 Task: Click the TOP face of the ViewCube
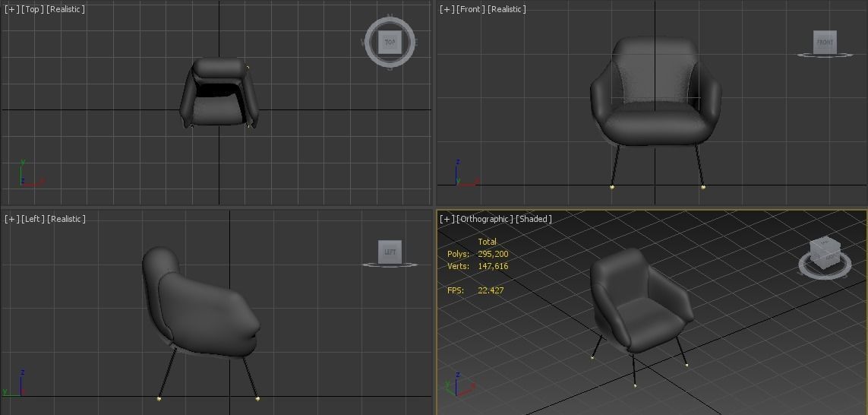(390, 42)
